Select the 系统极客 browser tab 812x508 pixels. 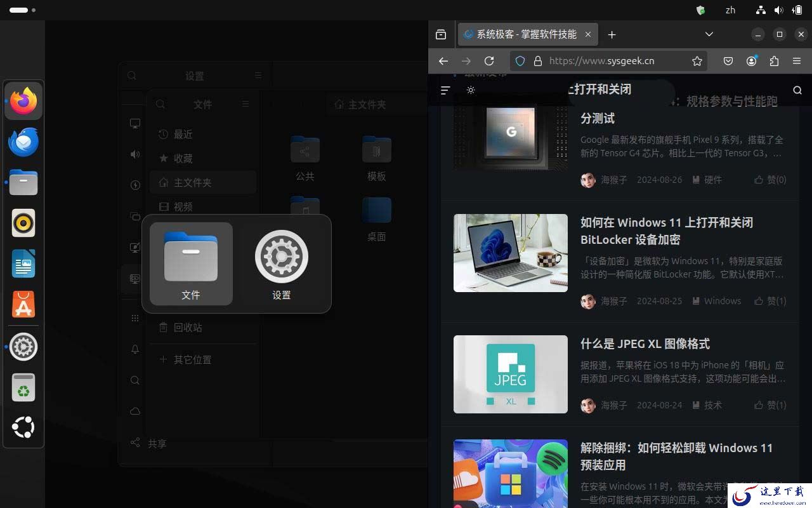tap(528, 35)
